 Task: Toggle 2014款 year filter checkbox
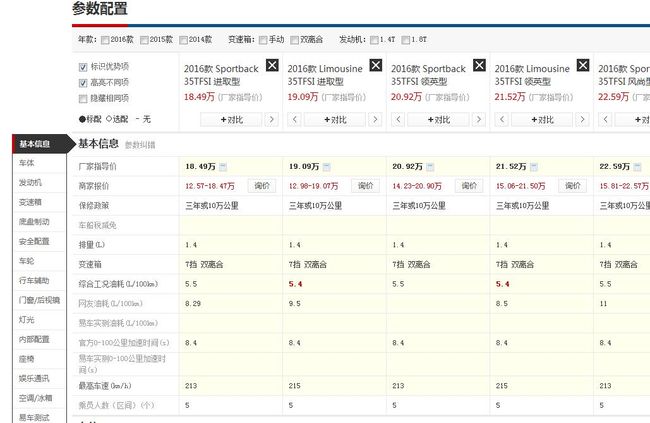[183, 40]
